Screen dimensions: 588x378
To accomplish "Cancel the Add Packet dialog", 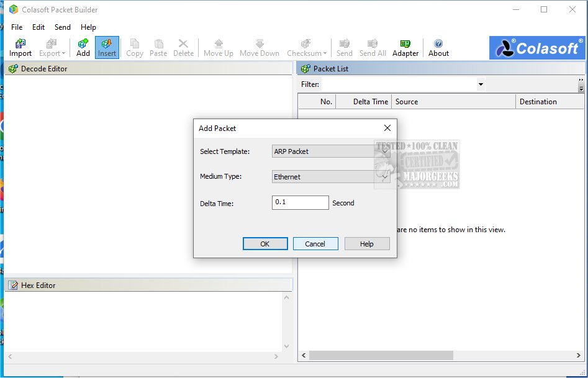I will click(x=315, y=243).
